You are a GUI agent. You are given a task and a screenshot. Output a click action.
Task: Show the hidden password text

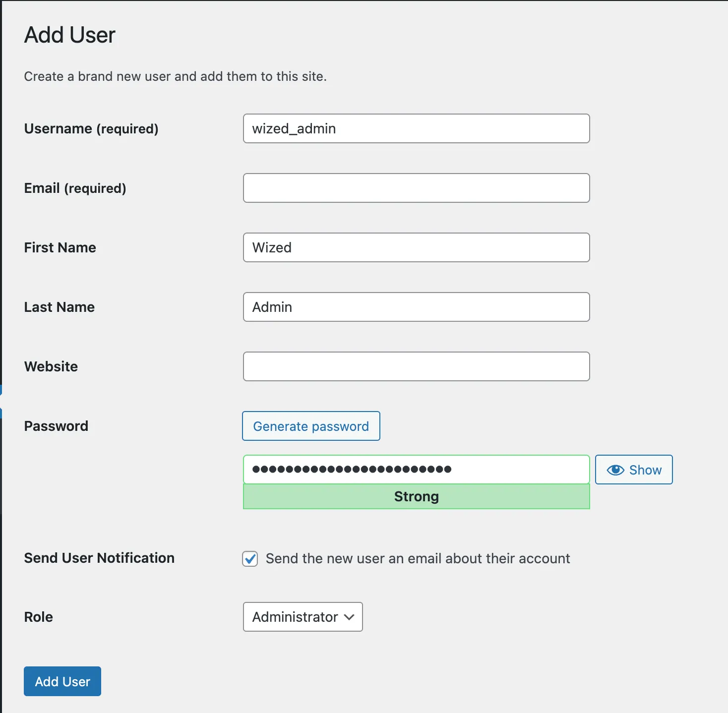point(633,470)
